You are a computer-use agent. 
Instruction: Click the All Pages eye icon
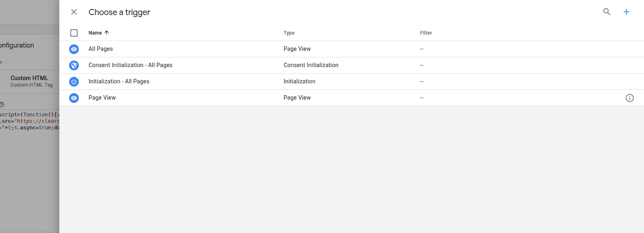[74, 49]
